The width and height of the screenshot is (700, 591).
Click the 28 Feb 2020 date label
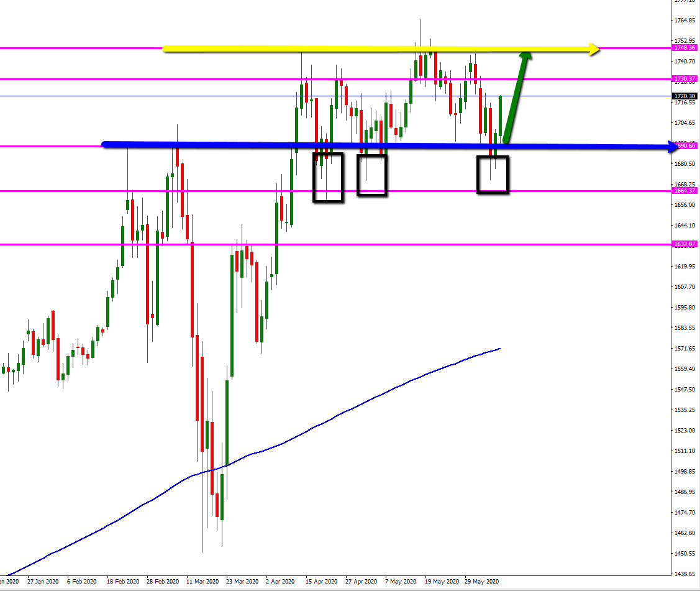tap(163, 582)
